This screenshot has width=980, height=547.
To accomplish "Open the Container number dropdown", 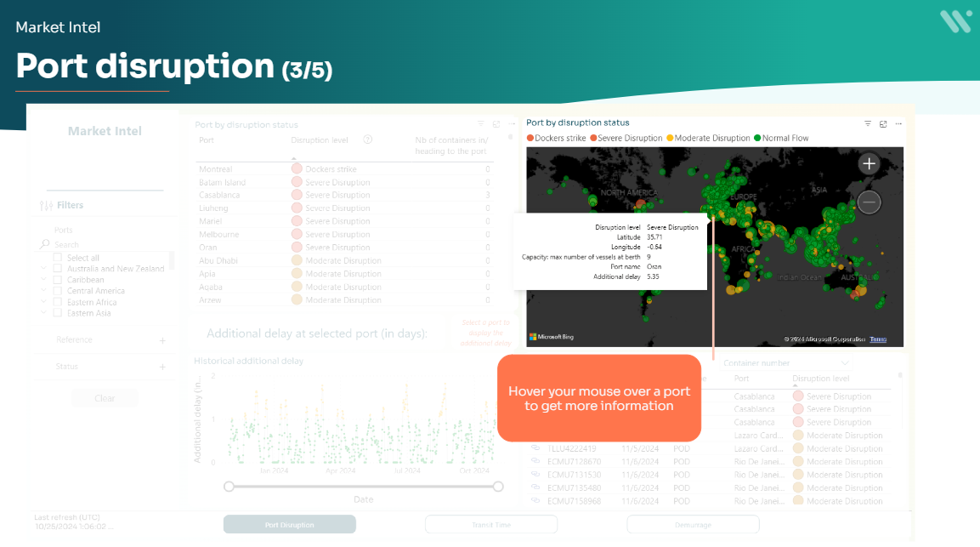I will tap(844, 363).
